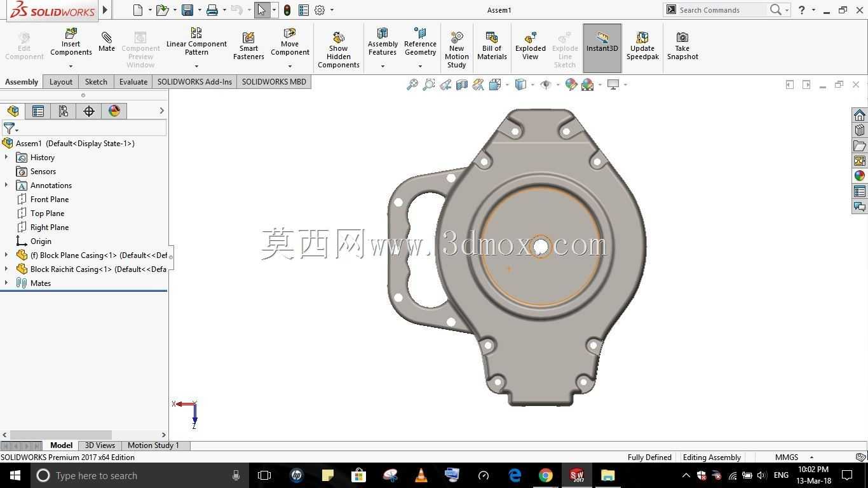Click the feature tree filter box
Image resolution: width=868 pixels, height=488 pixels.
coord(92,129)
